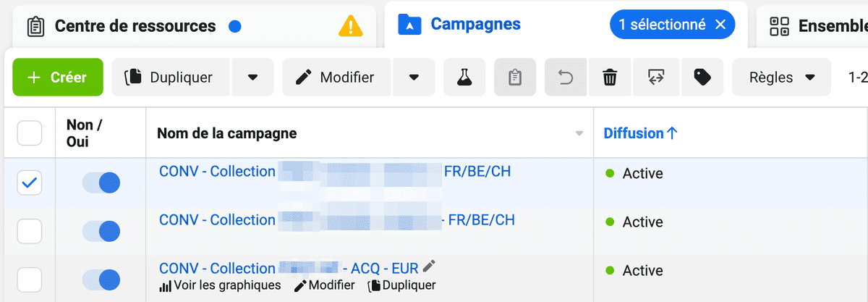
Task: Click the green Créer button
Action: click(x=58, y=77)
